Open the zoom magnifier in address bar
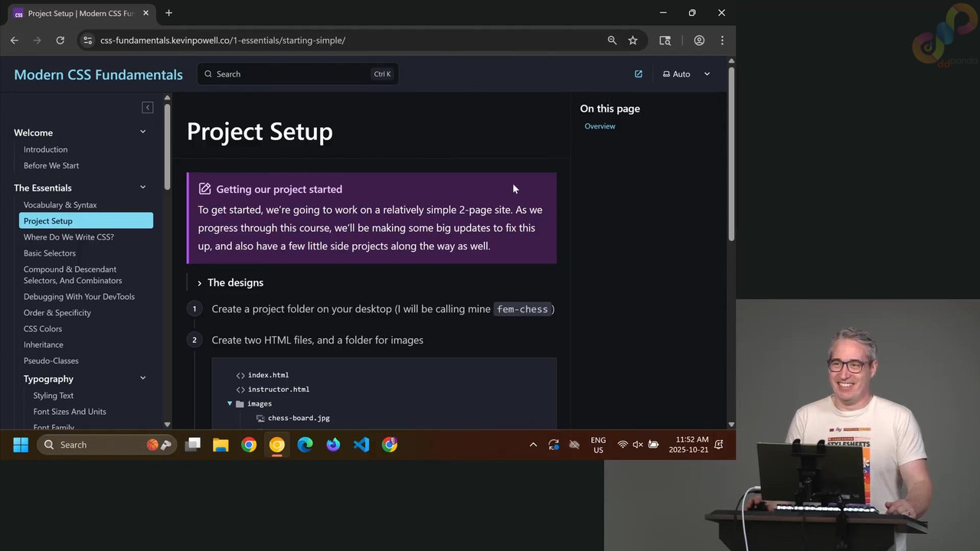The image size is (980, 551). (612, 41)
